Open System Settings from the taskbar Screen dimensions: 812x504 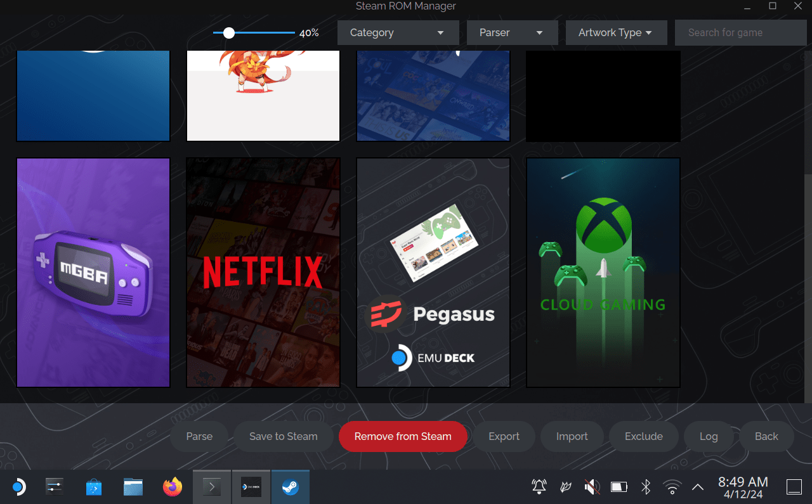[x=55, y=487]
